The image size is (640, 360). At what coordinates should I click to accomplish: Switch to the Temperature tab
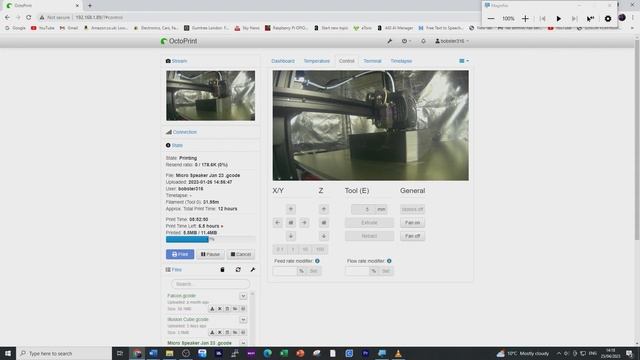(x=316, y=61)
